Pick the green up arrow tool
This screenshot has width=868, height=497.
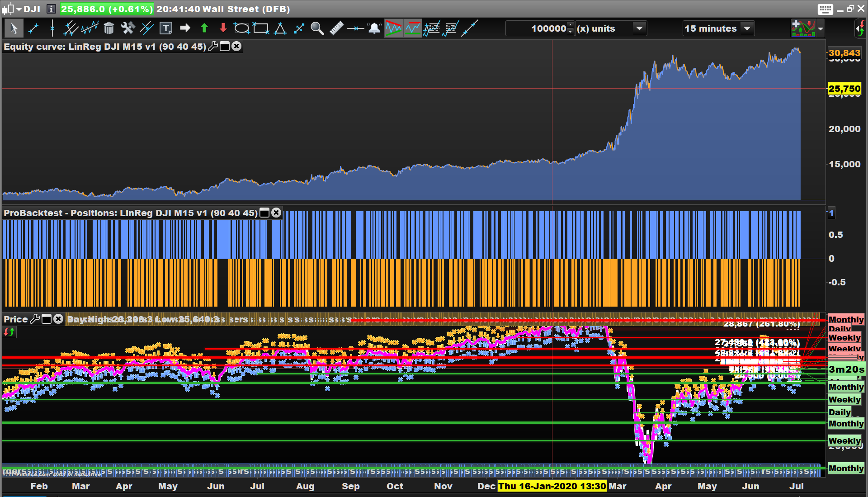pyautogui.click(x=204, y=28)
